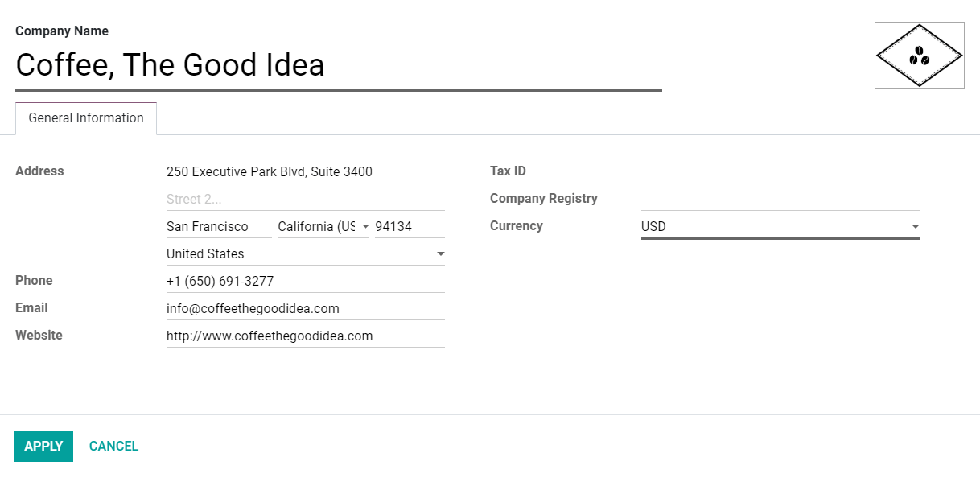
Task: Expand the California state dropdown arrow
Action: point(367,226)
